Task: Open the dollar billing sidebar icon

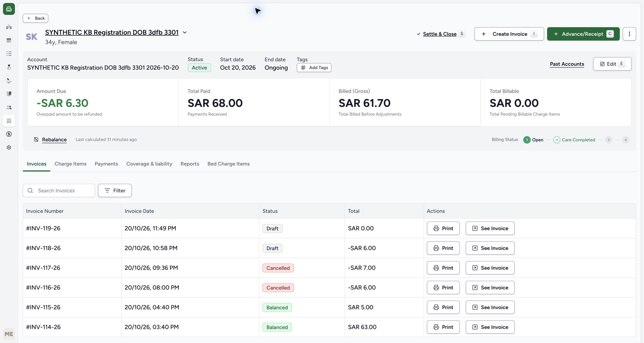Action: (9, 134)
